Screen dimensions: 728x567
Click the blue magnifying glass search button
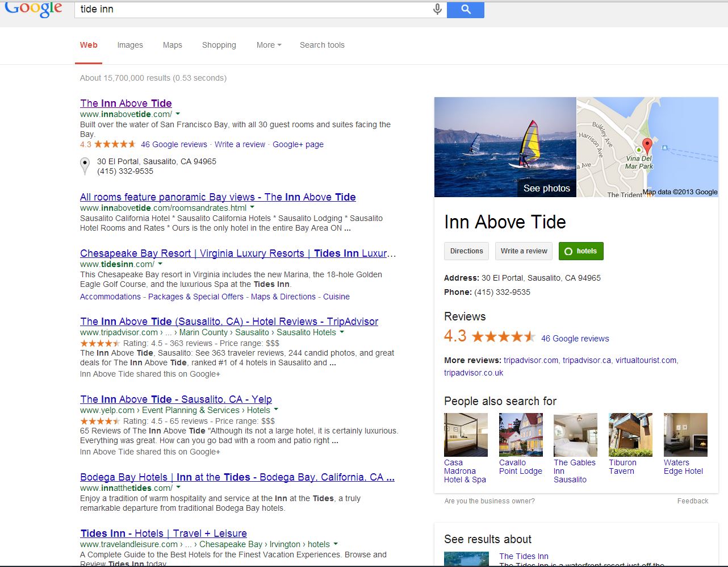tap(466, 9)
